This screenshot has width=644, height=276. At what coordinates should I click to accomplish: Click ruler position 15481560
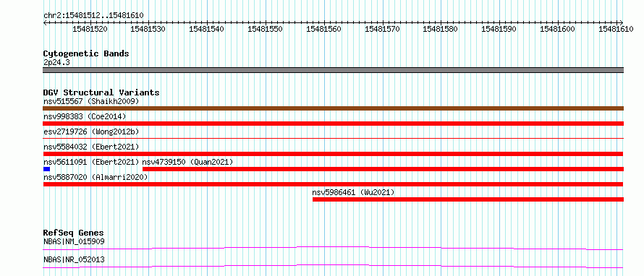pyautogui.click(x=323, y=29)
